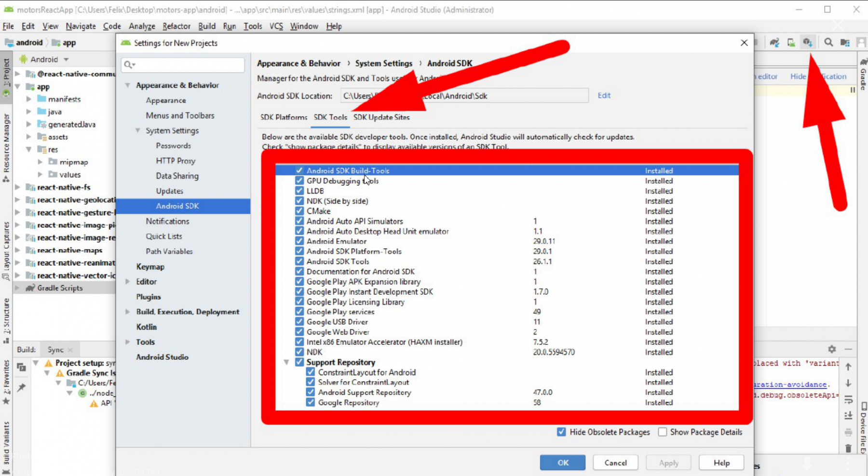Uncheck the LLDB checkbox

pos(299,191)
